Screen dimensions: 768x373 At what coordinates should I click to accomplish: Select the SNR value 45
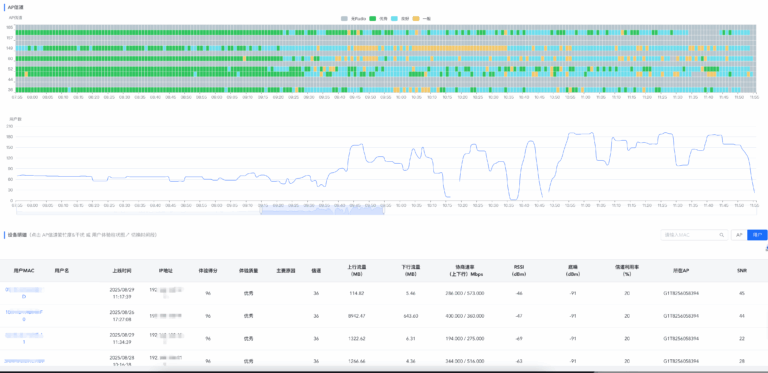[x=742, y=293]
